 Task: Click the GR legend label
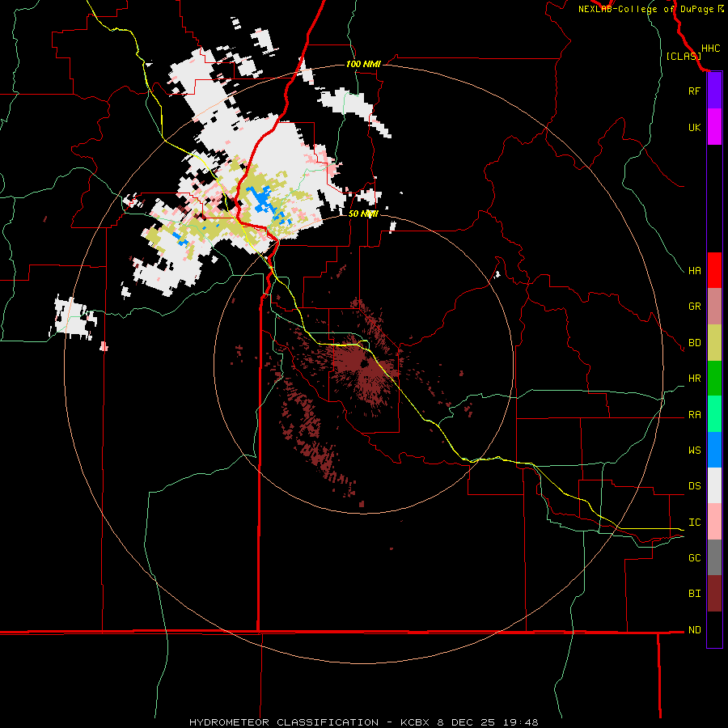tap(695, 307)
